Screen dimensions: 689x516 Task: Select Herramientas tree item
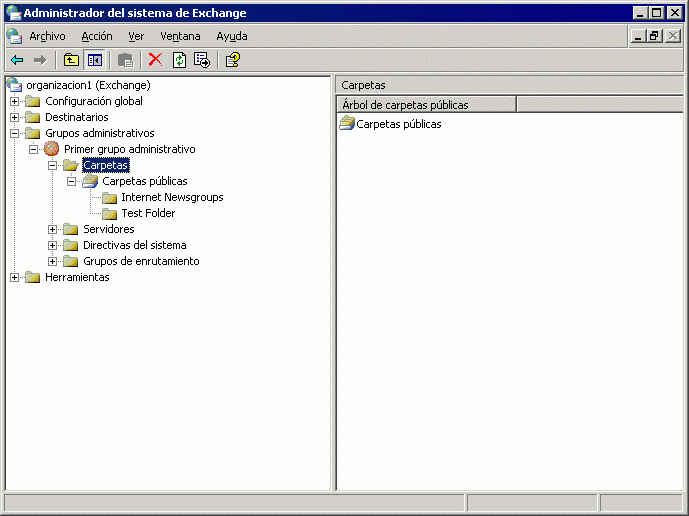tap(77, 277)
